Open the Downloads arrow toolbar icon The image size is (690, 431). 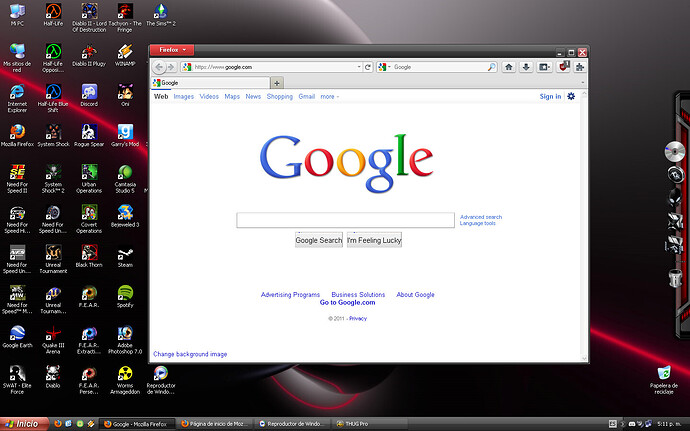pyautogui.click(x=526, y=67)
